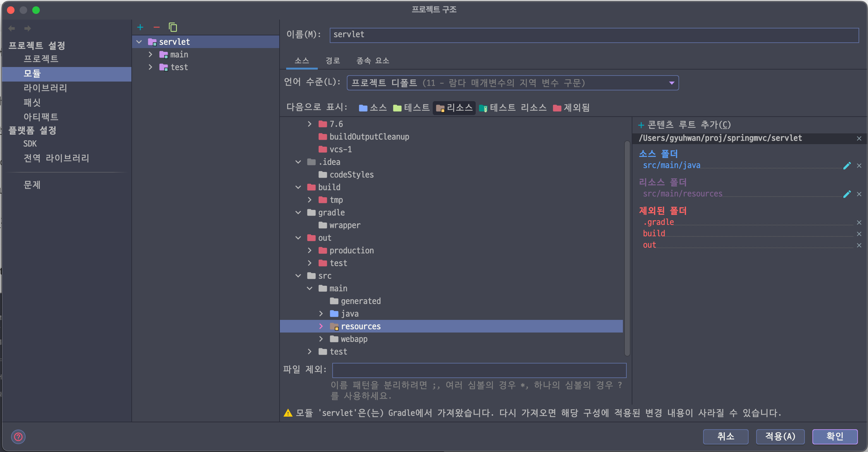Click the 파일 제외 input field
Screen dimensions: 868x452
coord(479,370)
